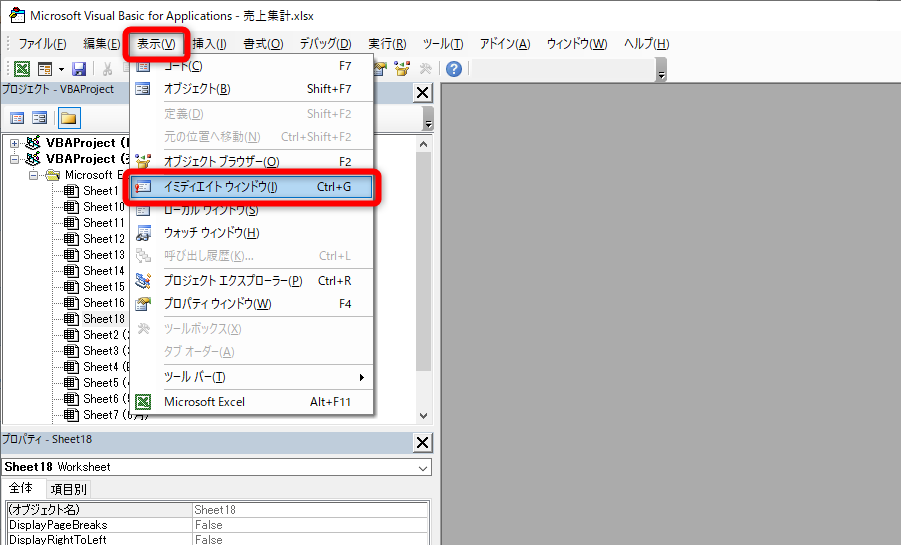Open Object Browser from the toolbar icon

402,69
